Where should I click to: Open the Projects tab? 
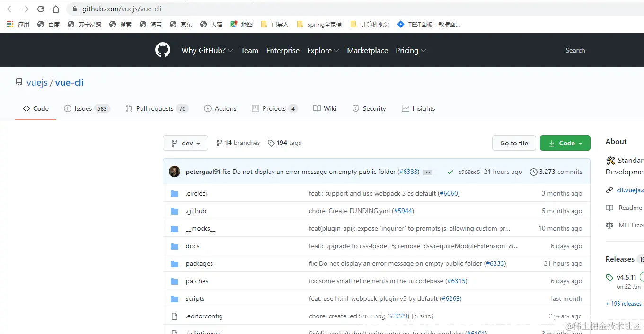[x=275, y=108]
